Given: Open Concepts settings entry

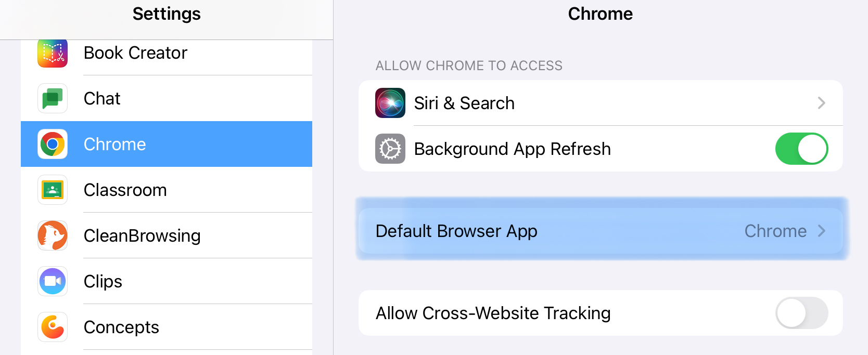Looking at the screenshot, I should 121,327.
